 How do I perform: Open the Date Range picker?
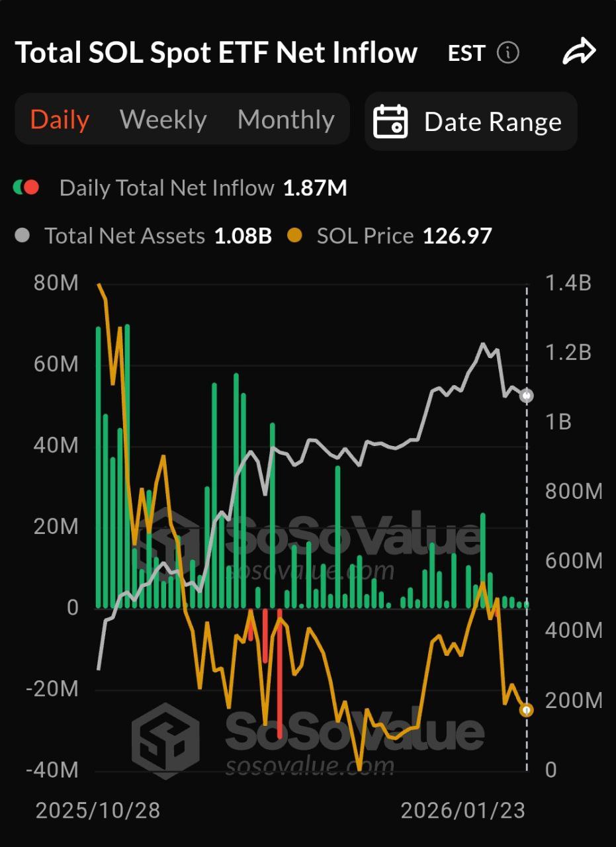(x=471, y=122)
